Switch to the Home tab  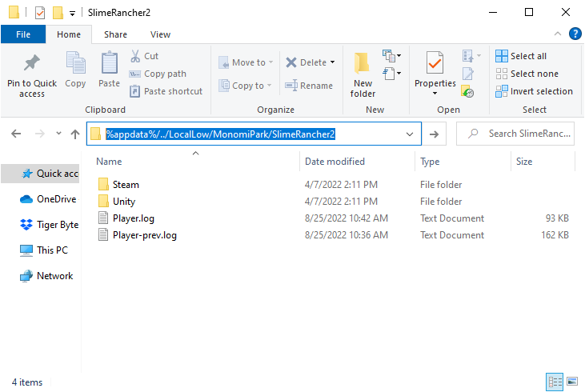click(69, 34)
